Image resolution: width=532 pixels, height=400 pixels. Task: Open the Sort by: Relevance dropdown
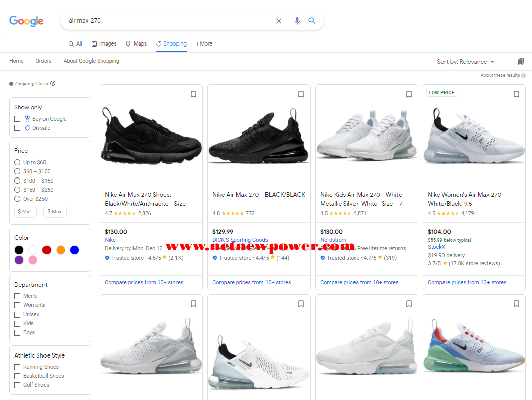pos(465,62)
